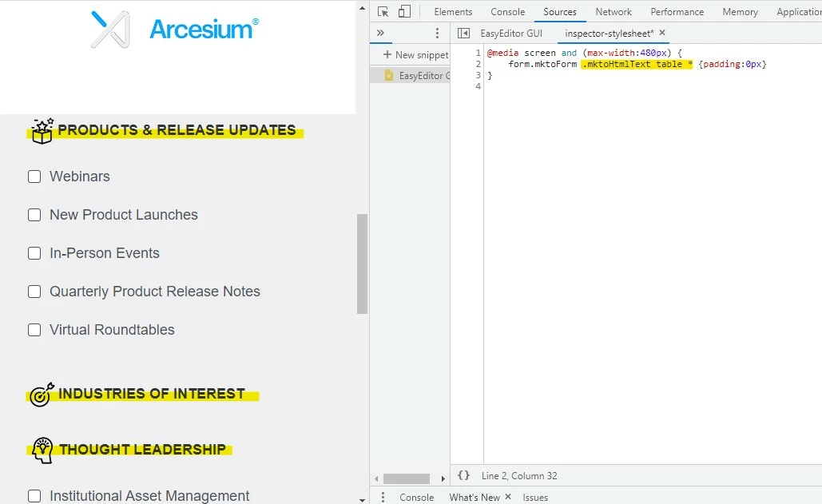Tick the Virtual Roundtables checkbox

click(x=34, y=330)
